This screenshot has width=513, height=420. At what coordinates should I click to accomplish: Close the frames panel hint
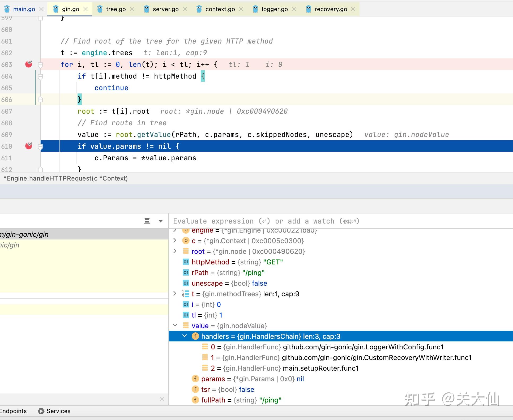[162, 399]
